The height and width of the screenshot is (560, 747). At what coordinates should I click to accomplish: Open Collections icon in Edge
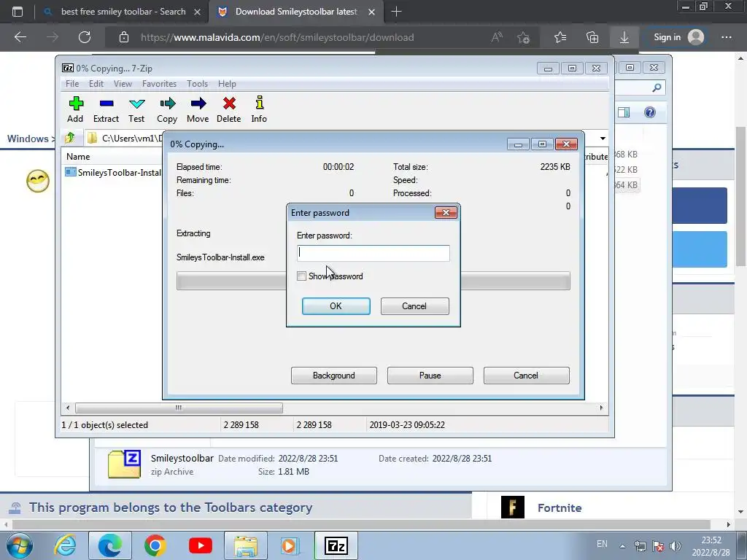[592, 37]
